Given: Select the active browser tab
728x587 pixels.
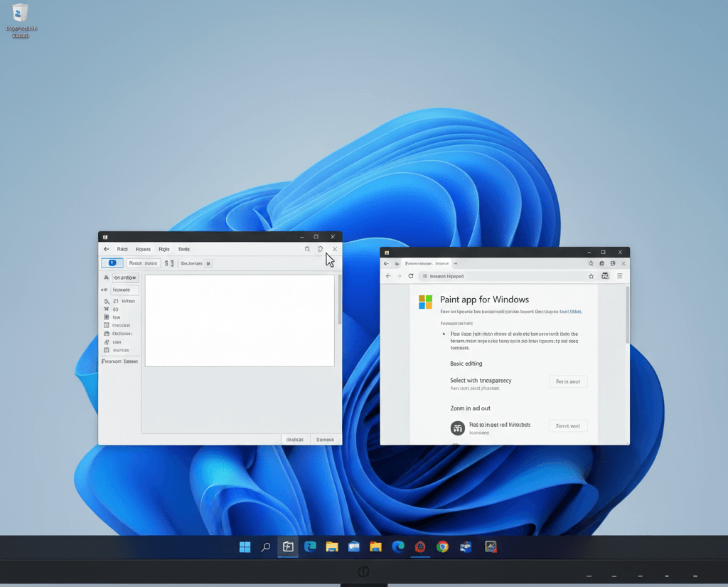Looking at the screenshot, I should click(x=427, y=263).
